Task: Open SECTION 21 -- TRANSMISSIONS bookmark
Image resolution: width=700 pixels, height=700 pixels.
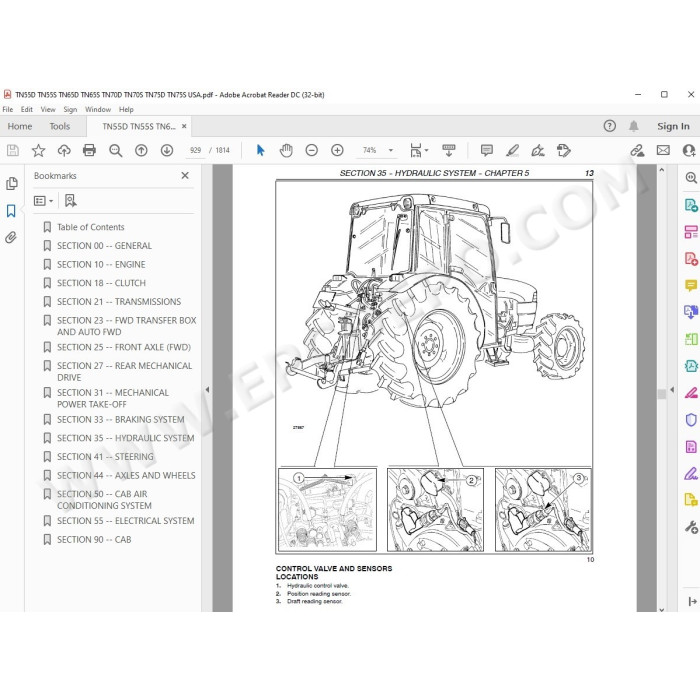Action: click(x=119, y=302)
